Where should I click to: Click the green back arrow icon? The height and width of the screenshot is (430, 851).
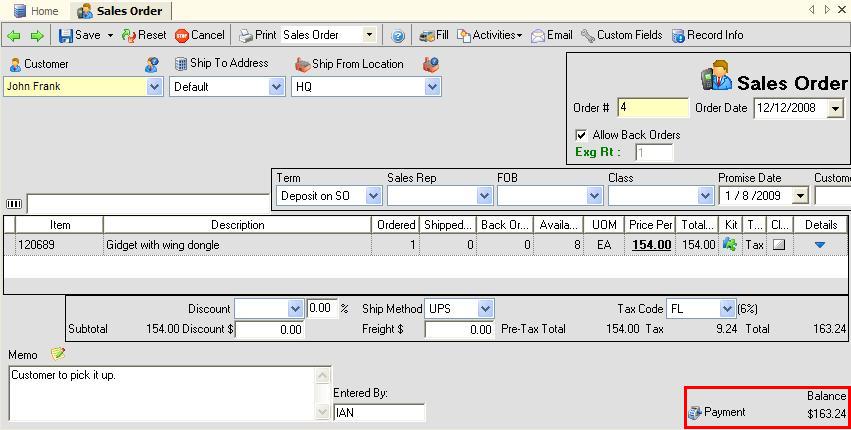point(14,35)
